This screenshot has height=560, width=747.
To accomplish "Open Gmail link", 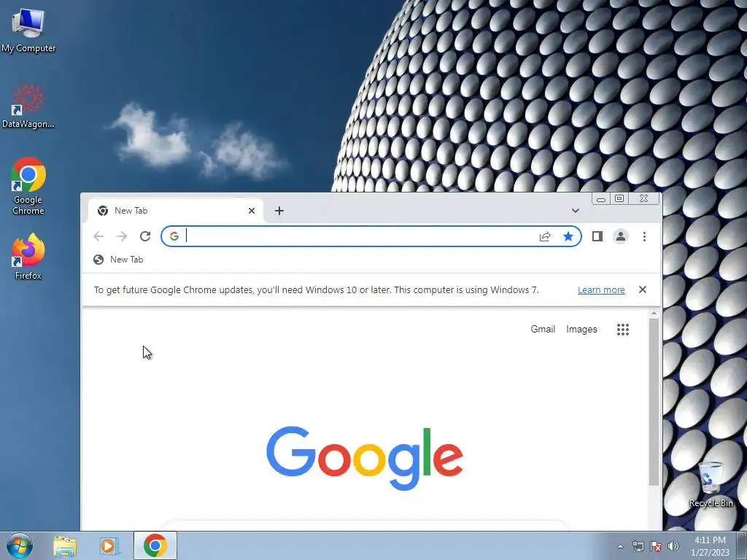I will click(543, 330).
